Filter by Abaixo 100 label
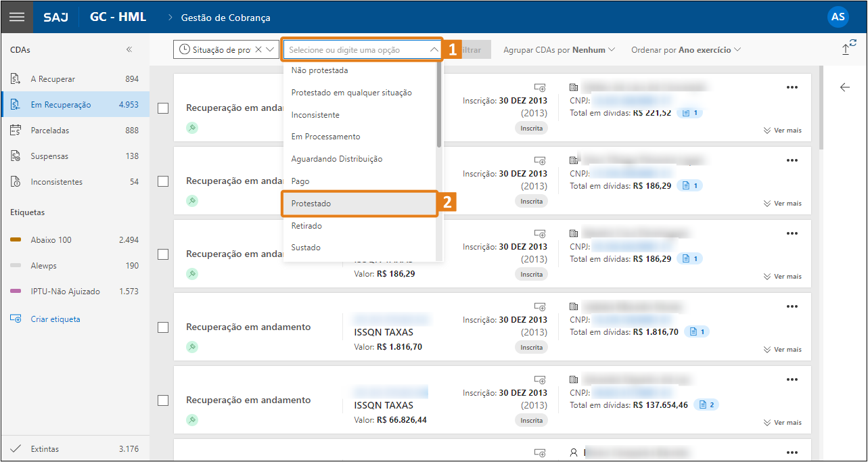 click(51, 240)
